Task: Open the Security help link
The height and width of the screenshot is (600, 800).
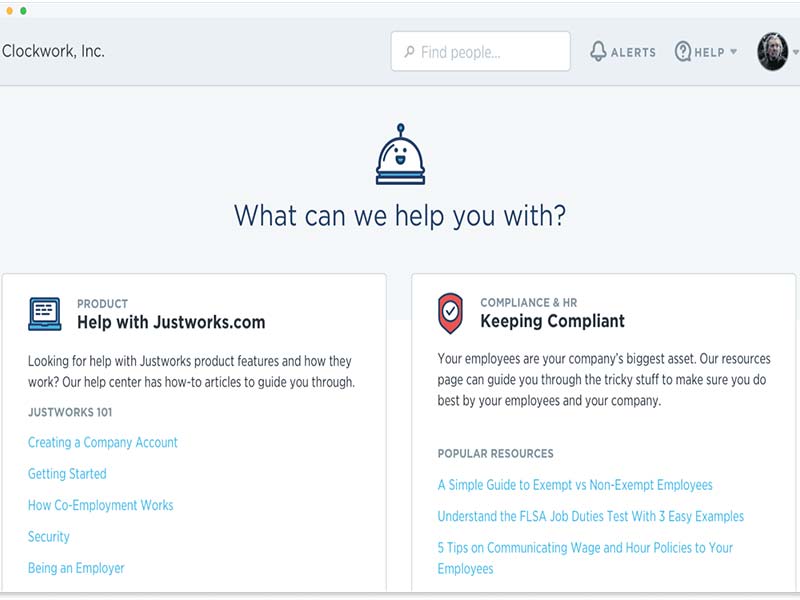Action: (x=49, y=537)
